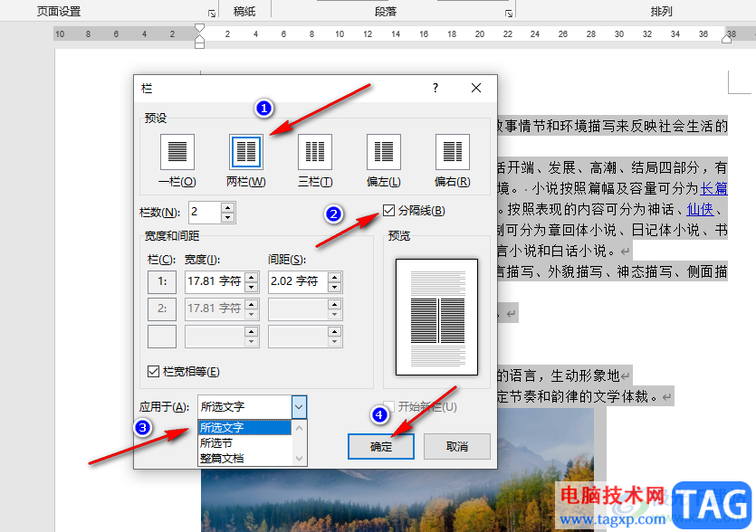The image size is (756, 532).
Task: Click the page preview thumbnail in 预览
Action: (x=436, y=317)
